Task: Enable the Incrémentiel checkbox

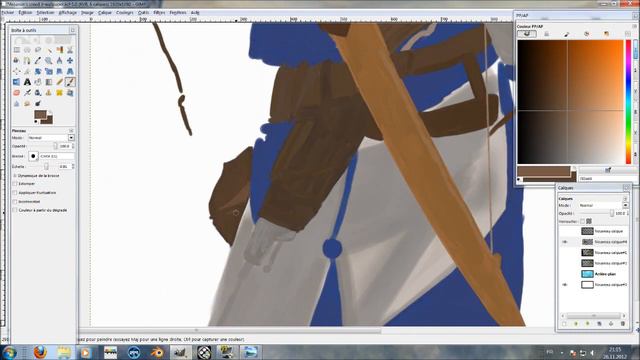Action: (15, 202)
